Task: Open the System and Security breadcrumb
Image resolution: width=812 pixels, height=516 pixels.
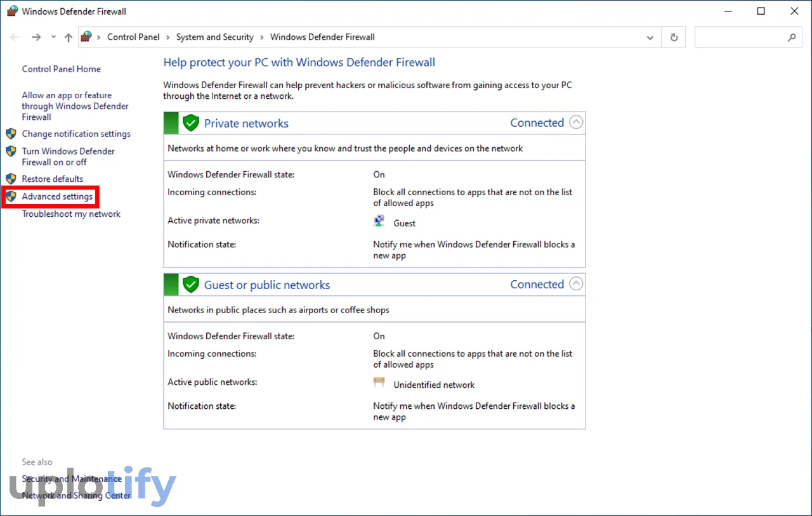Action: click(x=215, y=37)
